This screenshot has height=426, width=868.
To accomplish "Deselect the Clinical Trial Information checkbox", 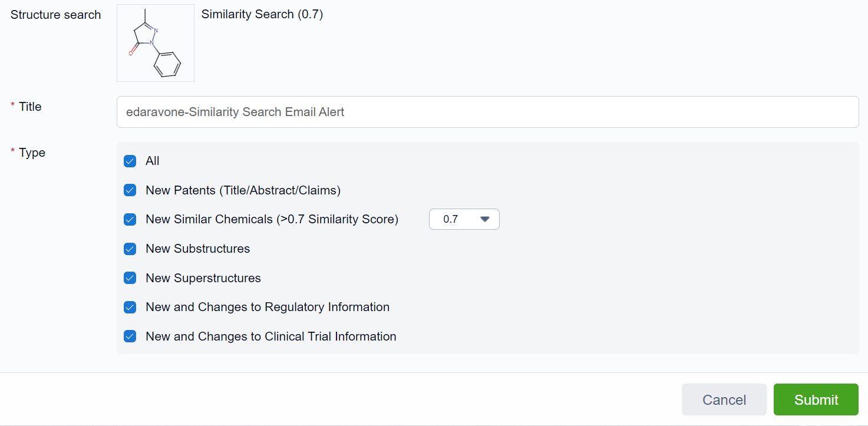I will tap(130, 336).
